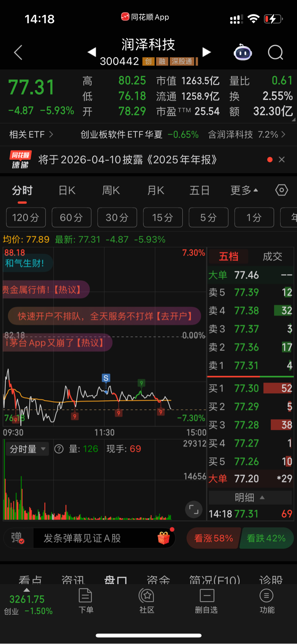Choose the 1分 interval button
Image resolution: width=297 pixels, height=644 pixels.
(x=254, y=217)
